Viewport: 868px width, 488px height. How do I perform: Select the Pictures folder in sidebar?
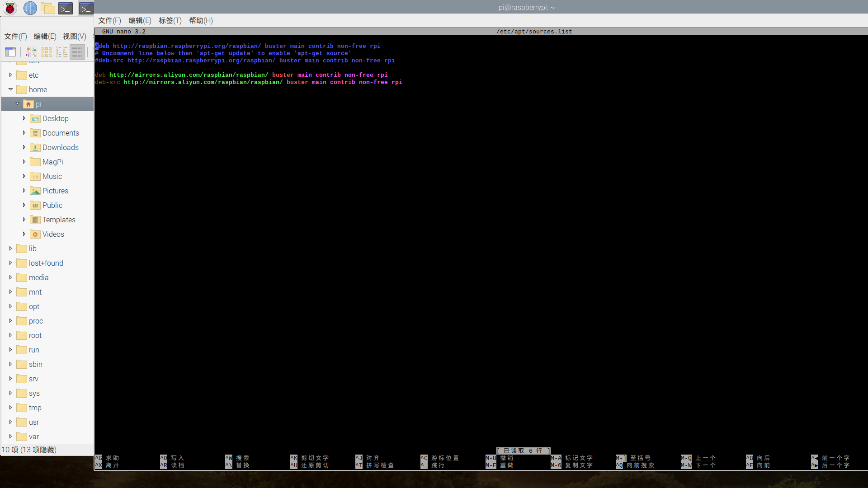click(55, 191)
